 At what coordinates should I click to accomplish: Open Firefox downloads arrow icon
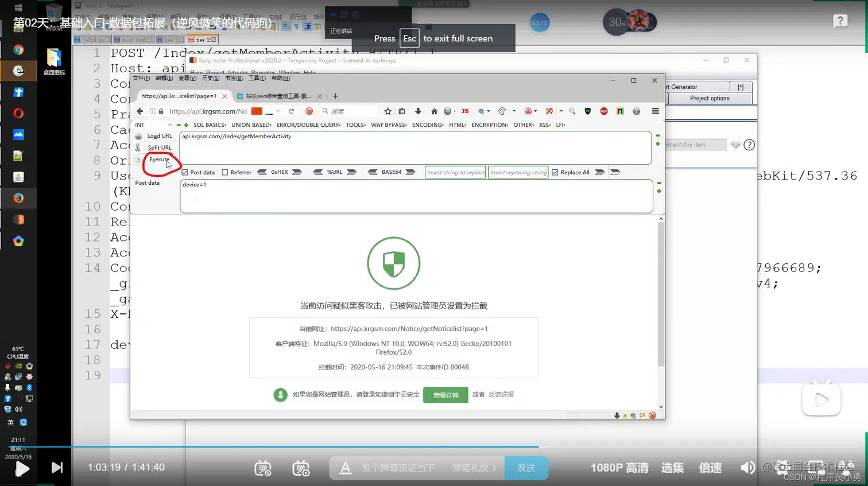click(418, 111)
